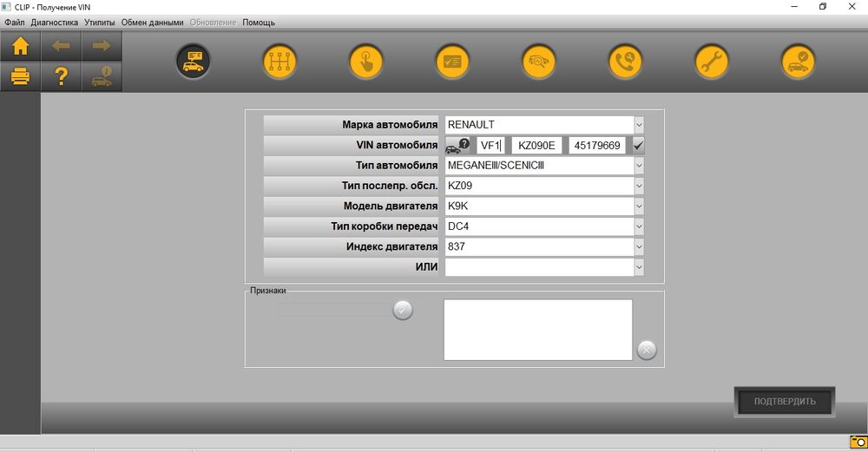The width and height of the screenshot is (868, 452).
Task: Open the wrench repair step icon
Action: pyautogui.click(x=712, y=62)
